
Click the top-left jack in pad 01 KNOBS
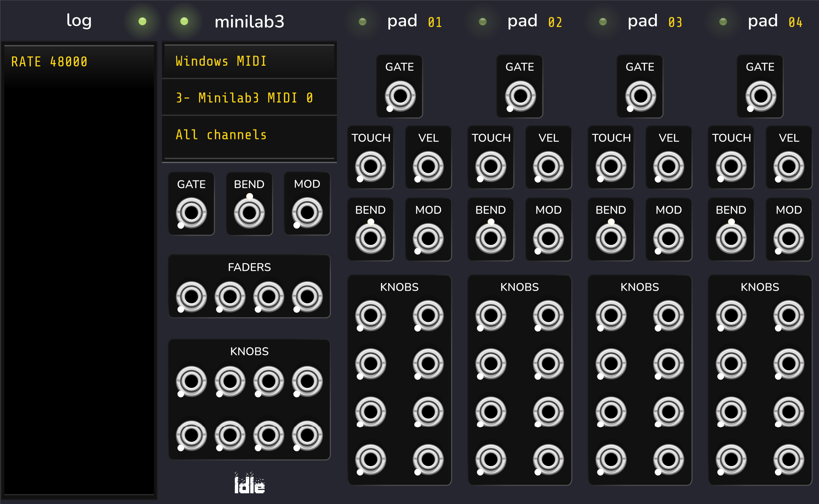pyautogui.click(x=370, y=315)
